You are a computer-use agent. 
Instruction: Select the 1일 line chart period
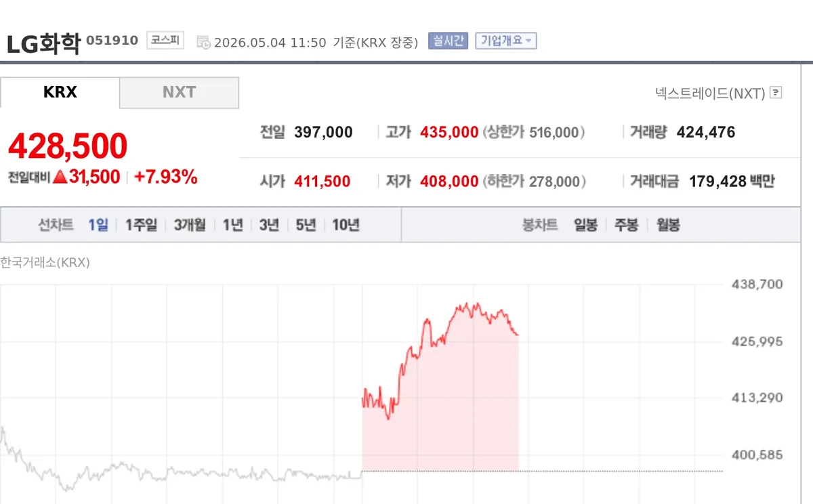coord(98,225)
